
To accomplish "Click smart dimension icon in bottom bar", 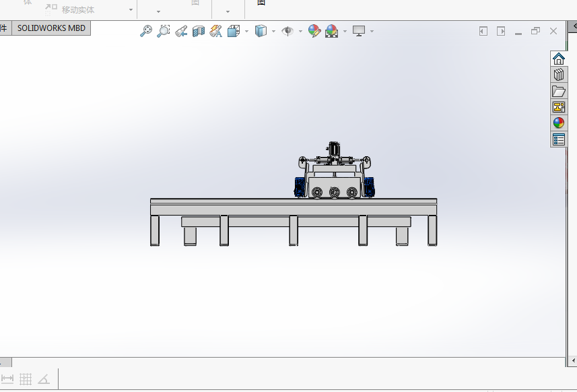I will 7,379.
